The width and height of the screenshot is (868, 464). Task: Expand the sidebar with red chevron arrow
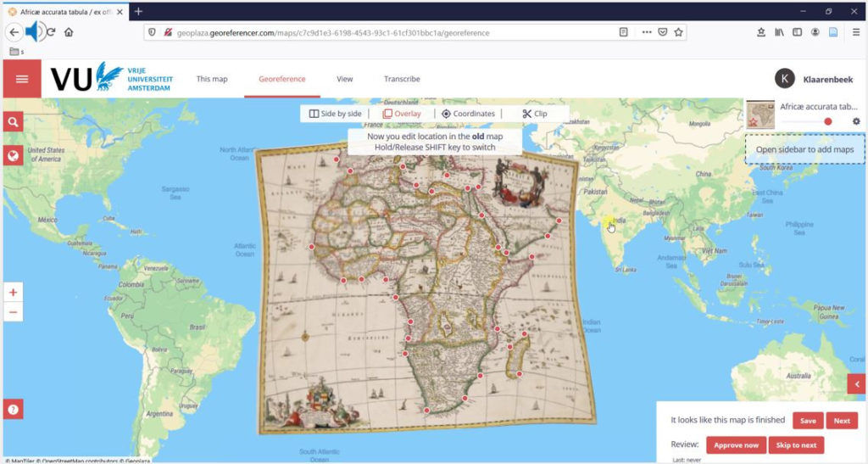tap(857, 383)
